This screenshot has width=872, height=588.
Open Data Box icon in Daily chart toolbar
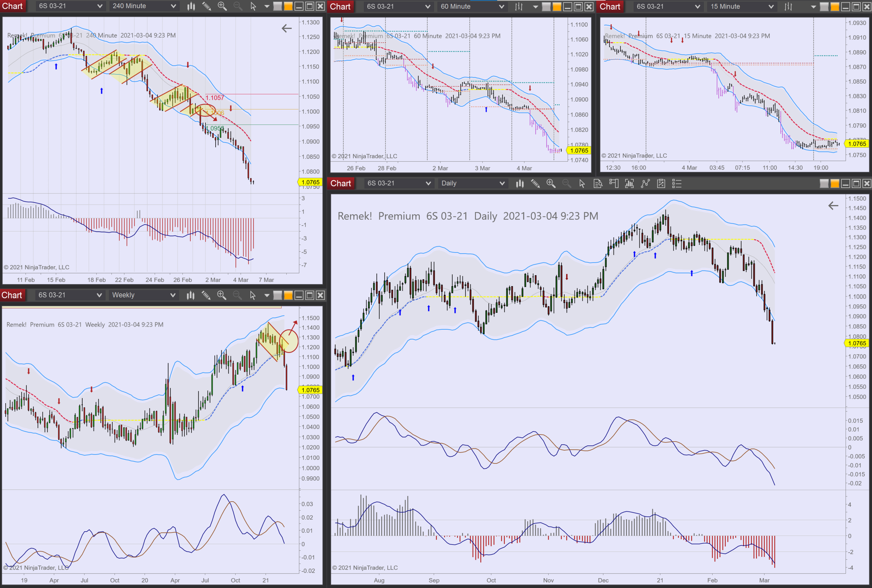pyautogui.click(x=598, y=183)
